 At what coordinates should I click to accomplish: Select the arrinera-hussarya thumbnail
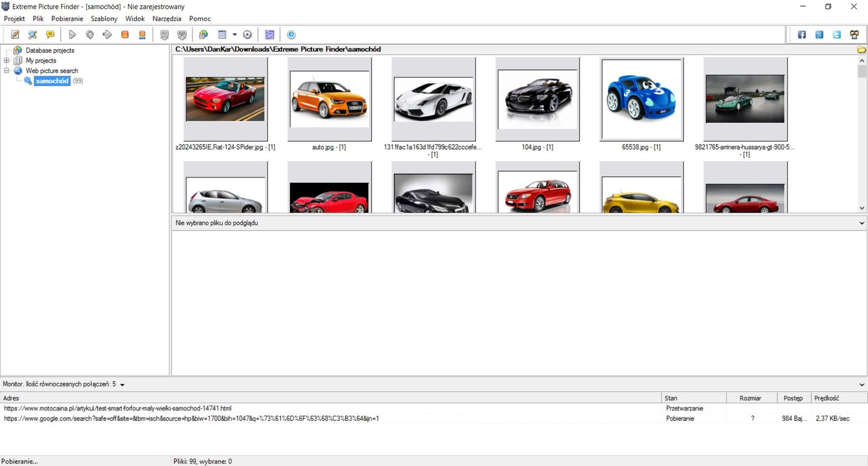click(745, 99)
